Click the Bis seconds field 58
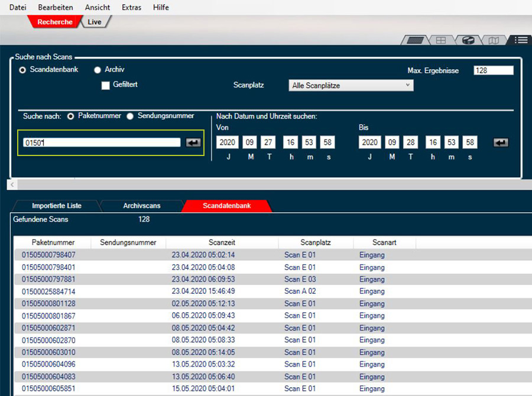This screenshot has width=532, height=396. tap(470, 142)
